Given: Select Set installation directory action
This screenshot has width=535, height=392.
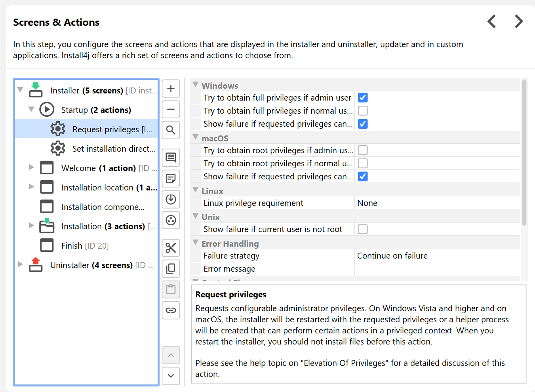Looking at the screenshot, I should (113, 149).
